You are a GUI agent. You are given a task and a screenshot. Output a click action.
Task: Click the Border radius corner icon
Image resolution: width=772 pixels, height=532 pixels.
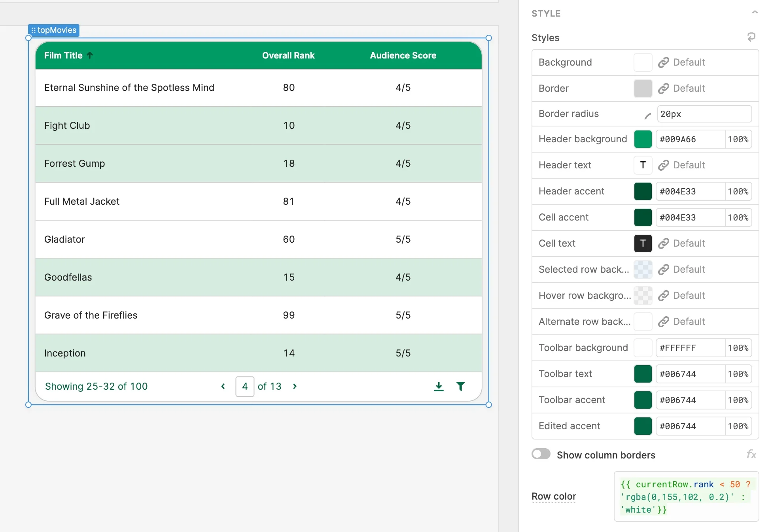tap(647, 115)
